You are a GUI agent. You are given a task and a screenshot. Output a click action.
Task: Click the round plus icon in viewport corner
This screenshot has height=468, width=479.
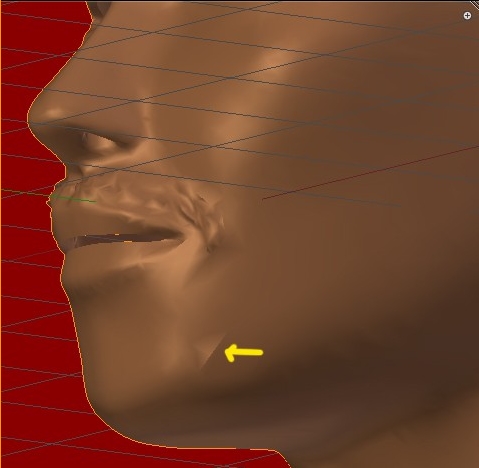coord(467,16)
